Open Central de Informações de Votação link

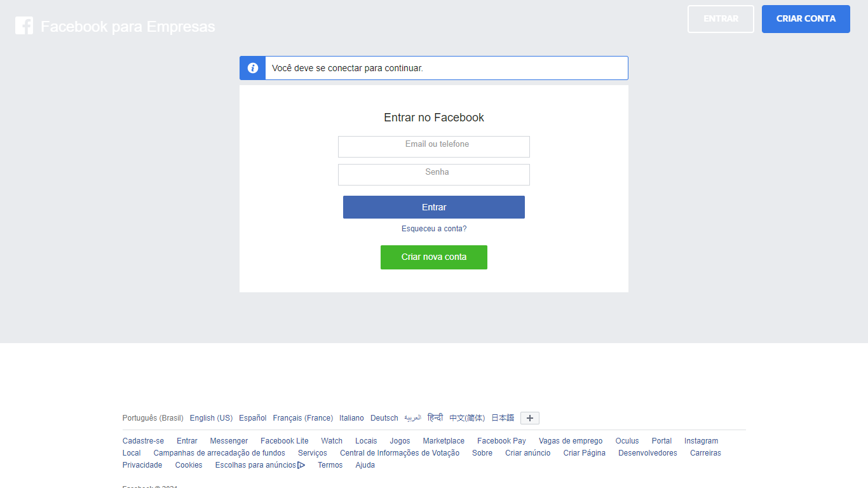[399, 453]
